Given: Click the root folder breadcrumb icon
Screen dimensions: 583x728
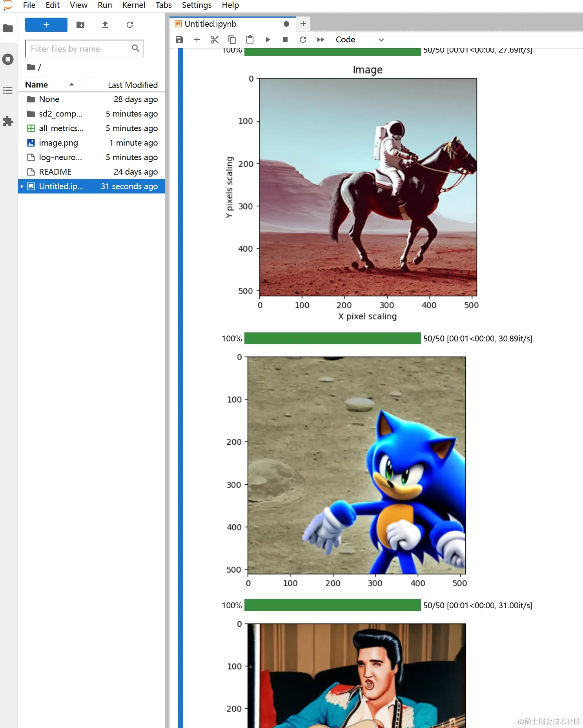Looking at the screenshot, I should tap(31, 67).
